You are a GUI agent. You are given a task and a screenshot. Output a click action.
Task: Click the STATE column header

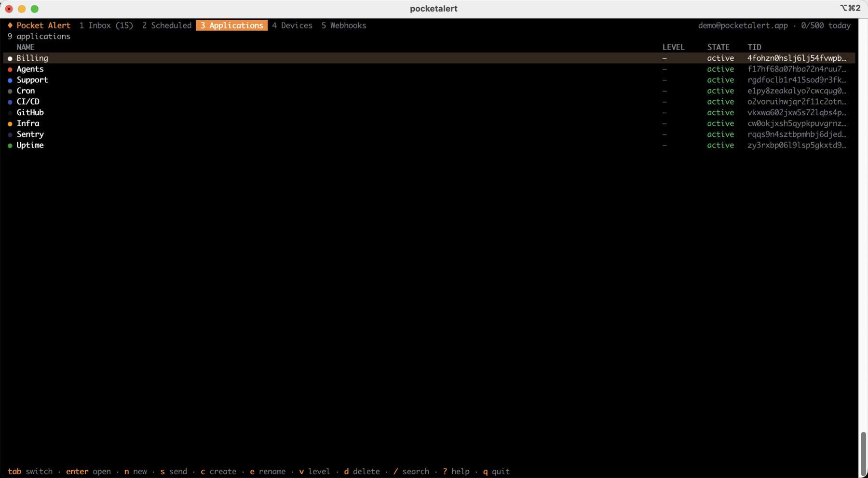coord(718,47)
